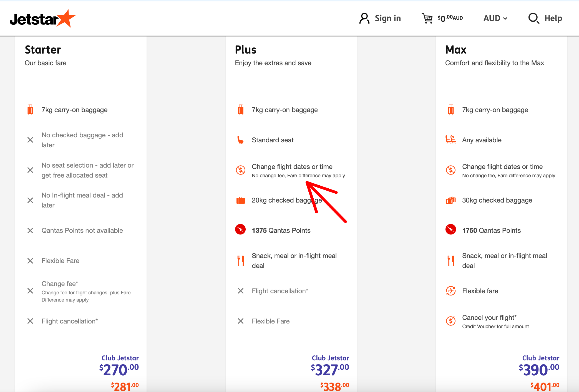Click the Sign in user icon

click(364, 18)
